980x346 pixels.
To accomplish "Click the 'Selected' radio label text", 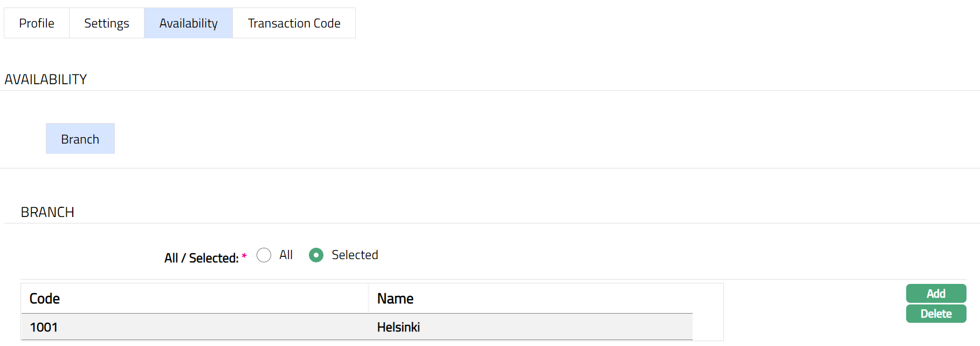I will [355, 255].
